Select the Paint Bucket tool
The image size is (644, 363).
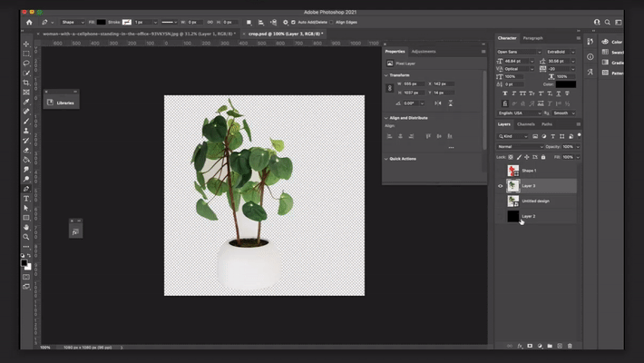(x=26, y=160)
